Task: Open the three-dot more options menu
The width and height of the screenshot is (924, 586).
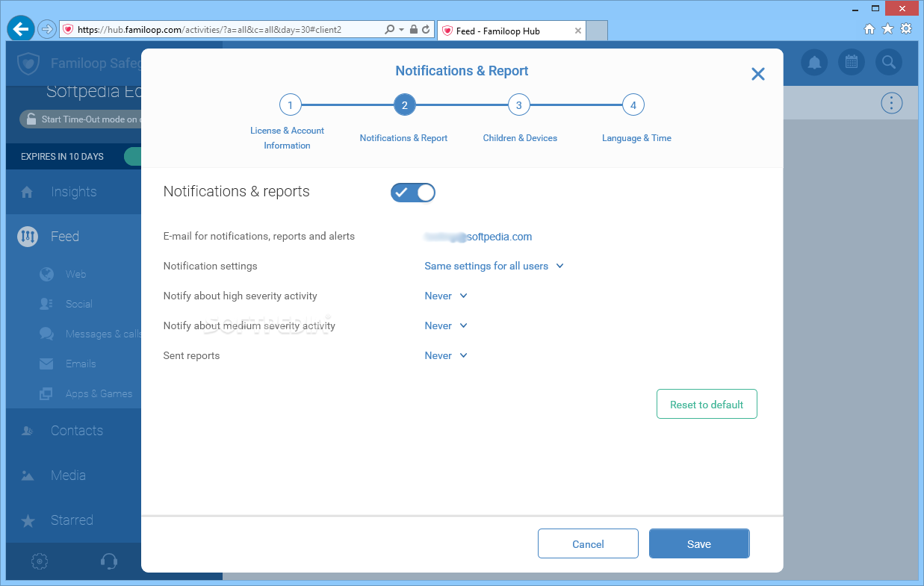Action: (x=891, y=103)
